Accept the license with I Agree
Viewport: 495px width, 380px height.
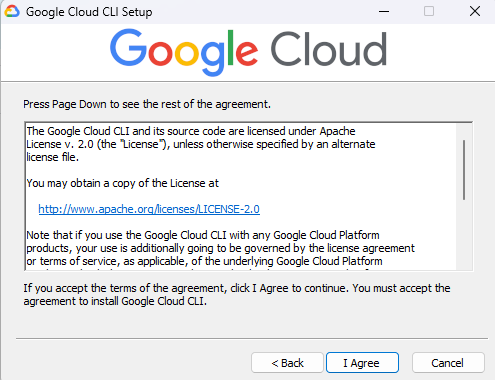tap(362, 363)
